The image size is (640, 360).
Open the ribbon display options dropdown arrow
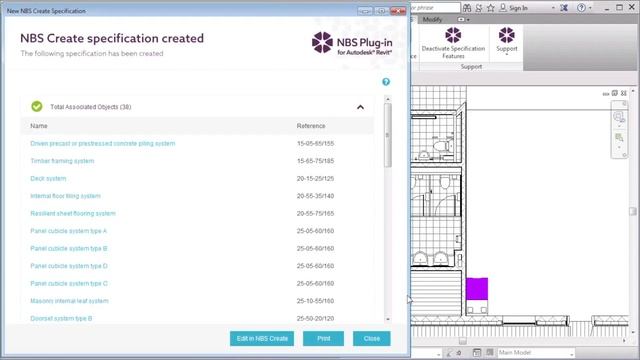[x=468, y=20]
